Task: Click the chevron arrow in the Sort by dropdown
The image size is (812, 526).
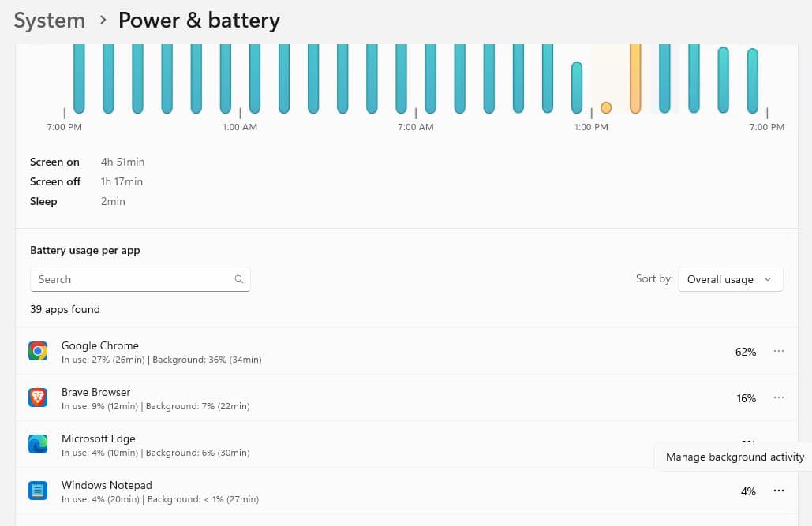Action: (768, 280)
